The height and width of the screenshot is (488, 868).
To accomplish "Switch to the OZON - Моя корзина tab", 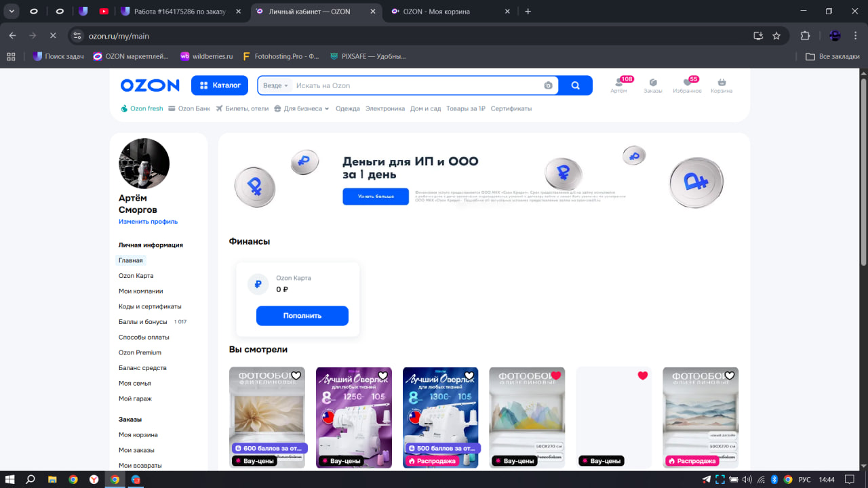I will click(x=450, y=11).
